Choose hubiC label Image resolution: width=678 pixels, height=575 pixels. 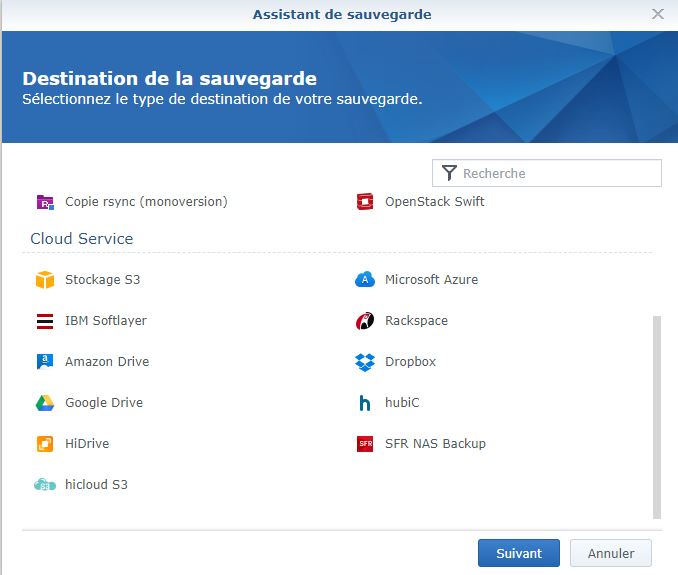point(402,402)
